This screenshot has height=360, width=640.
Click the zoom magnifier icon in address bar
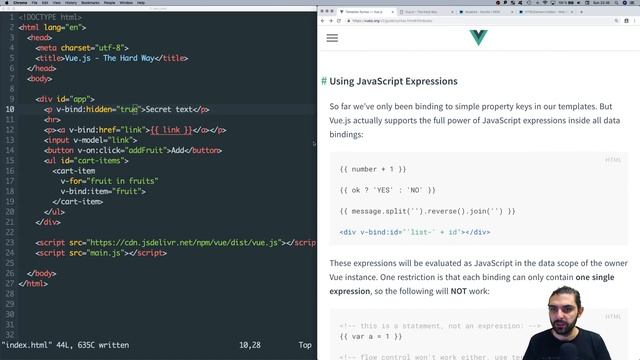pos(616,21)
